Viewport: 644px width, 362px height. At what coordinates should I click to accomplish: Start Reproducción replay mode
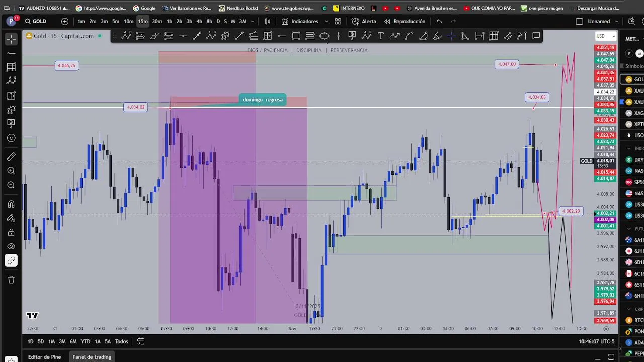[x=405, y=21]
